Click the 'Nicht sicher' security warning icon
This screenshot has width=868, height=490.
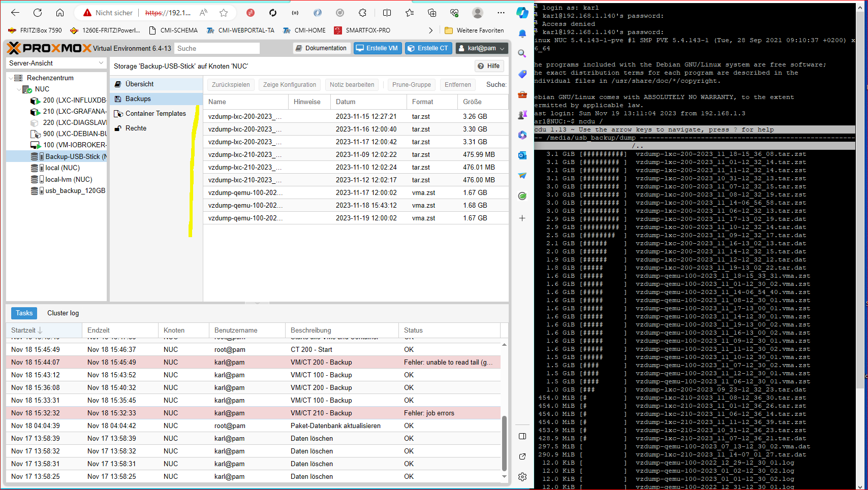[x=87, y=13]
